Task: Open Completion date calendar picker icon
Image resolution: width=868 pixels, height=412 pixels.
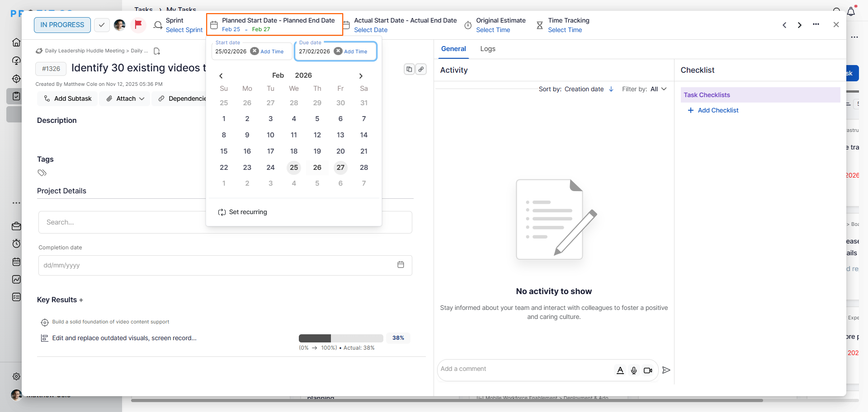Action: pos(401,265)
